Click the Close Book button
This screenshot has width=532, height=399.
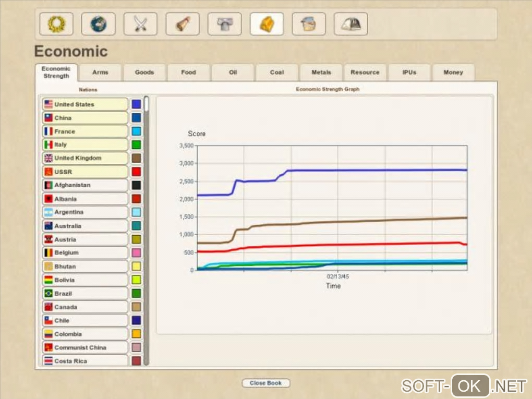click(x=265, y=383)
